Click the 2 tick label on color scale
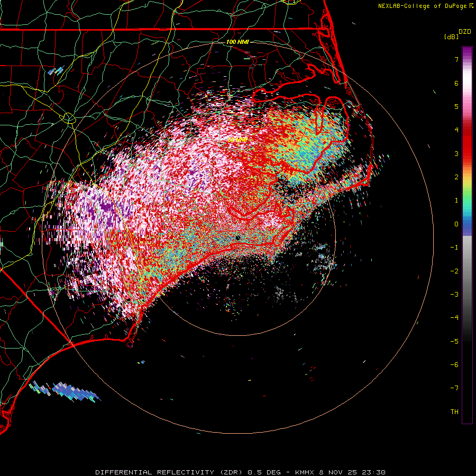This screenshot has height=476, width=476. click(456, 177)
